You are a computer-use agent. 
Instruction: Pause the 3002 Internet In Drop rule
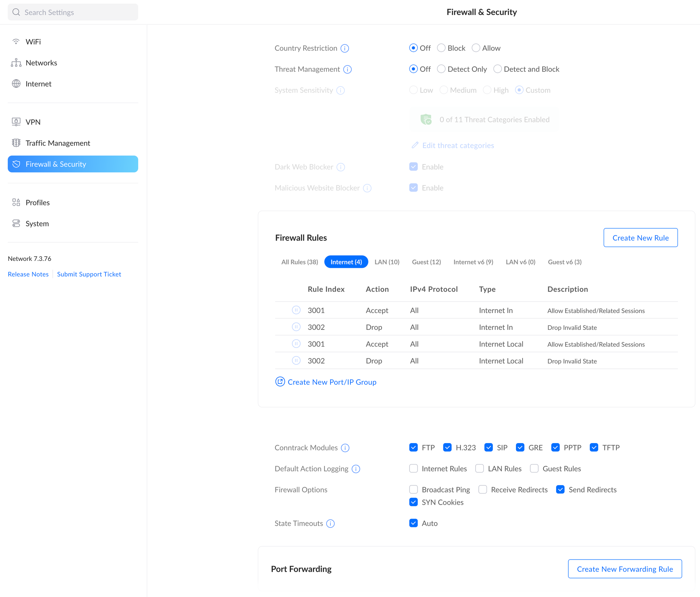click(296, 327)
